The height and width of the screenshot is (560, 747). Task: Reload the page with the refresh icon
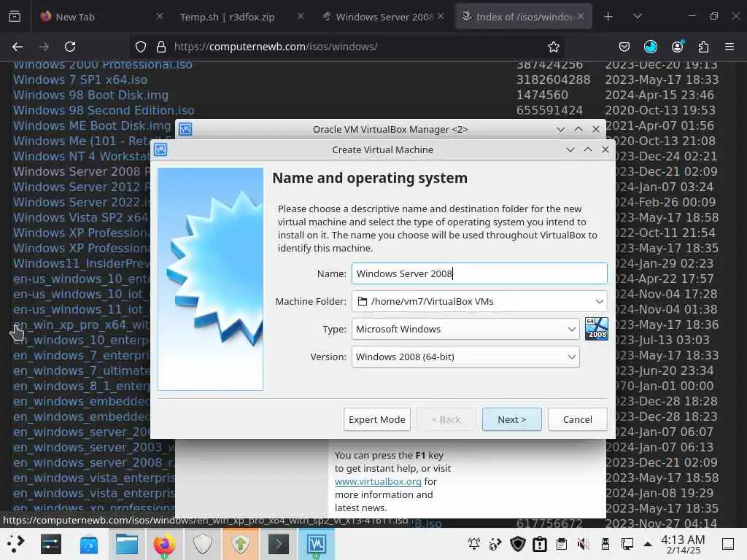70,47
